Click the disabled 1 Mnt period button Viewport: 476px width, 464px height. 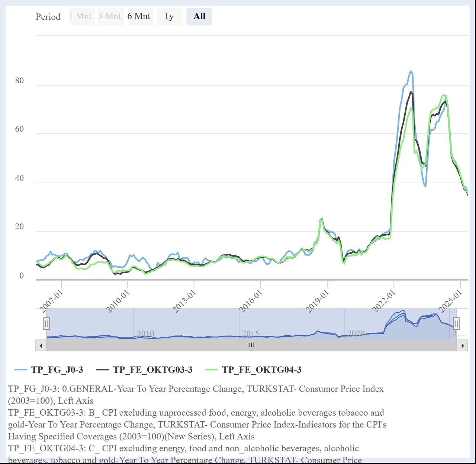(81, 16)
